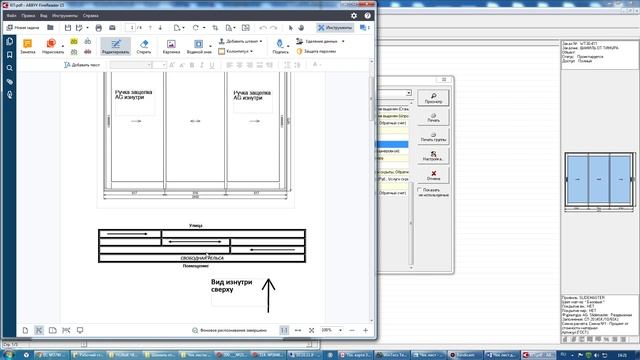Select the crop pages tool

[215, 28]
